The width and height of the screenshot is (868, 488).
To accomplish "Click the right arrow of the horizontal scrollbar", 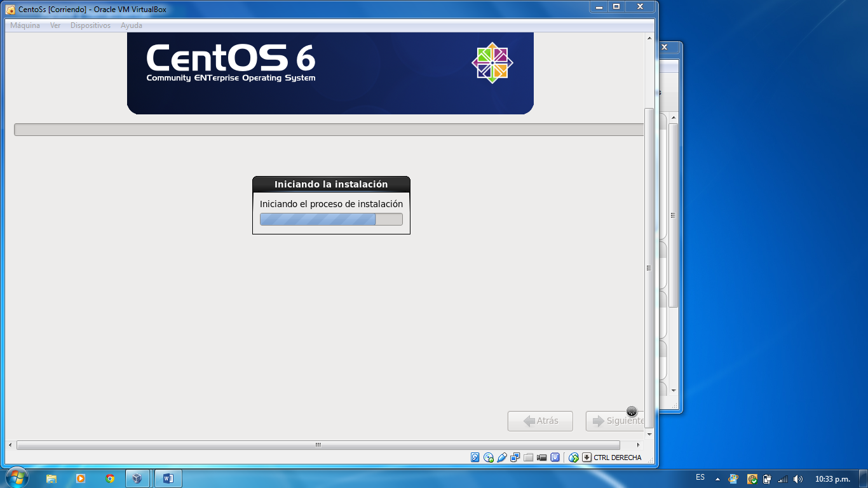I will (x=638, y=445).
